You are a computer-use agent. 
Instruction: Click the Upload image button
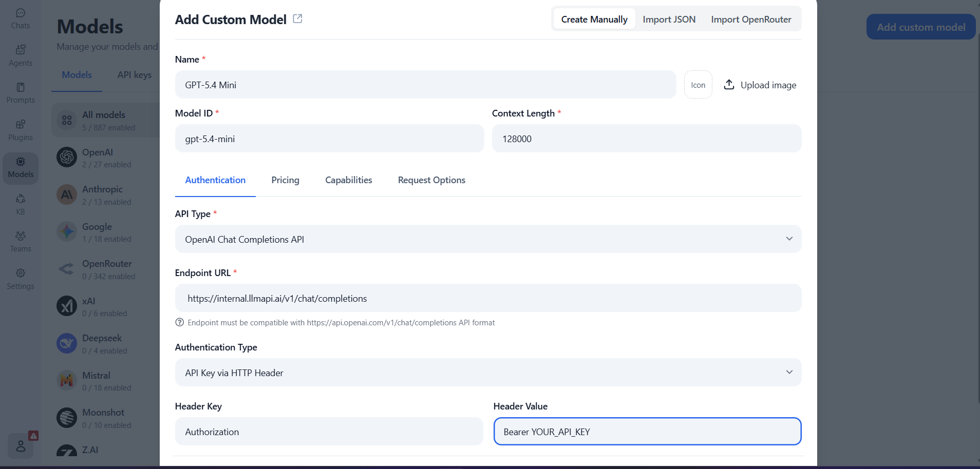tap(760, 85)
